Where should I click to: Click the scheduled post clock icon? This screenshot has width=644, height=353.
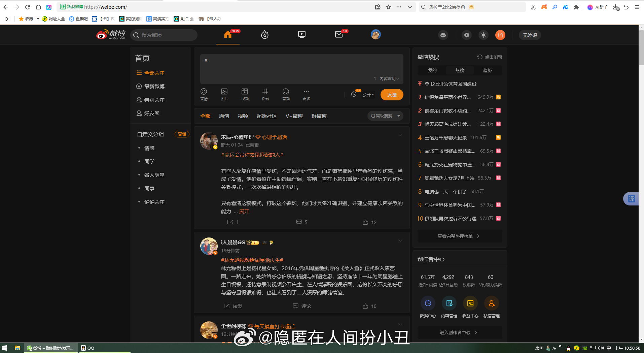(354, 94)
